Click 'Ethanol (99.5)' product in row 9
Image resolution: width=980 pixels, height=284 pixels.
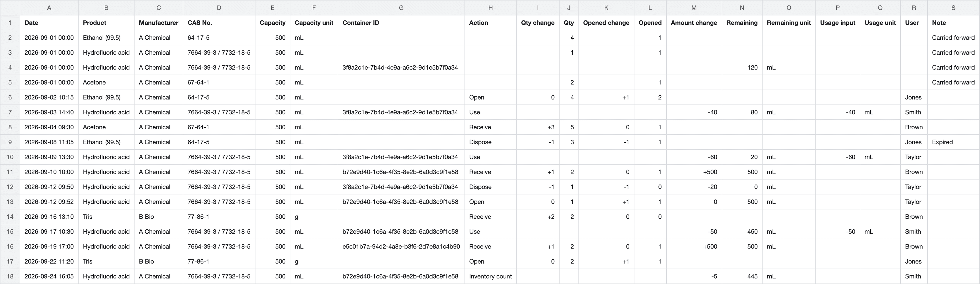(106, 142)
